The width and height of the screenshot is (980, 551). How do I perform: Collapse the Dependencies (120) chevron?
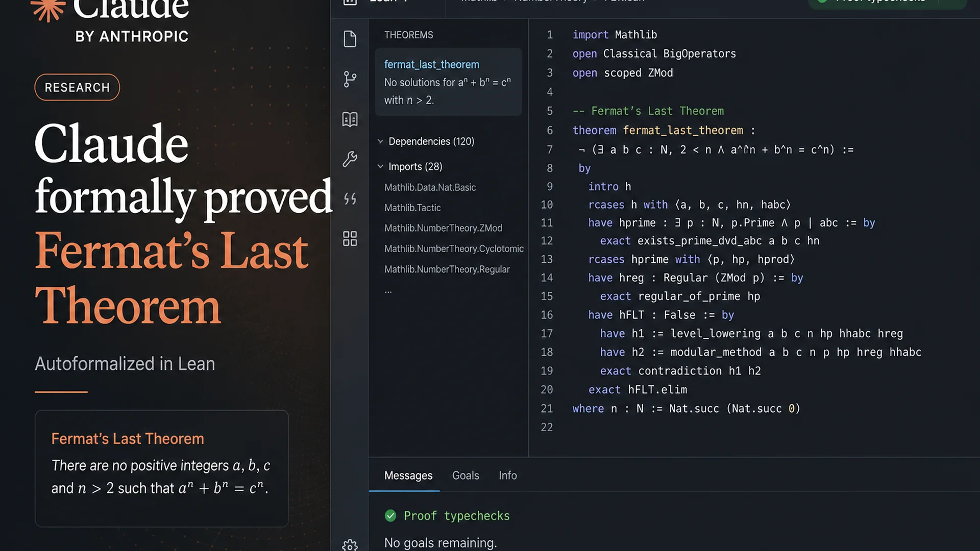[x=380, y=141]
